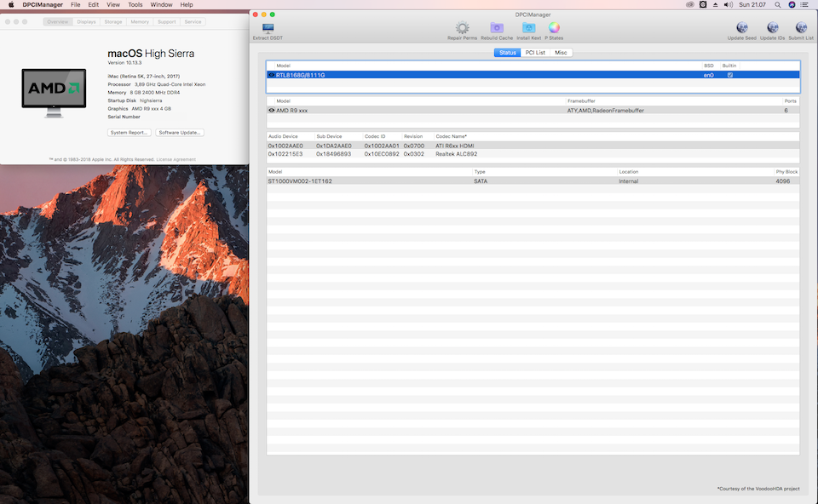Viewport: 818px width, 504px height.
Task: Run Repair Perms from the toolbar
Action: (x=462, y=28)
